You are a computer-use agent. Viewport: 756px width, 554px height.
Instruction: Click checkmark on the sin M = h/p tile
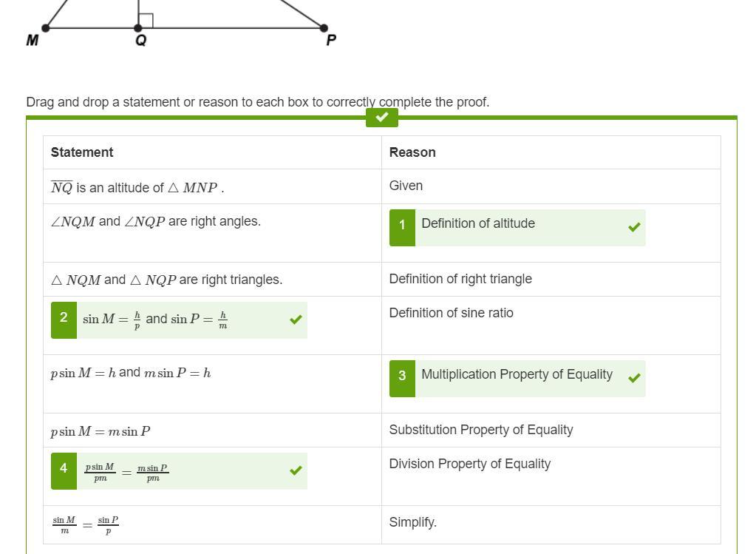(296, 320)
